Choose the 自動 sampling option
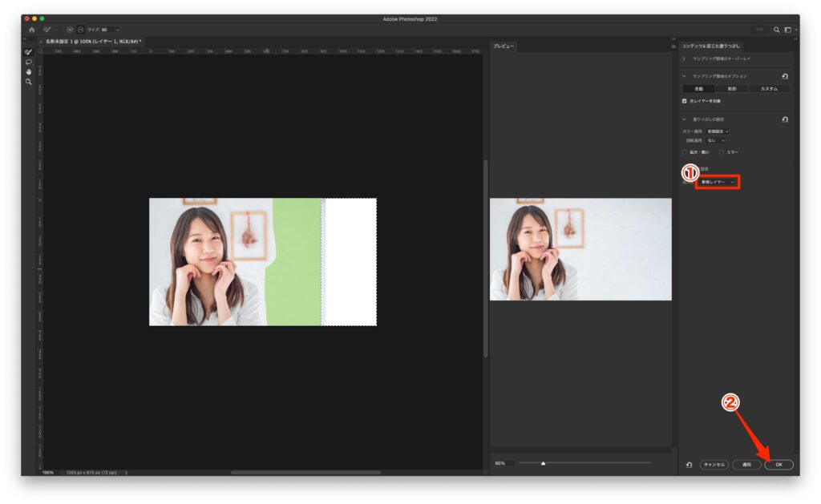821x504 pixels. pyautogui.click(x=699, y=89)
